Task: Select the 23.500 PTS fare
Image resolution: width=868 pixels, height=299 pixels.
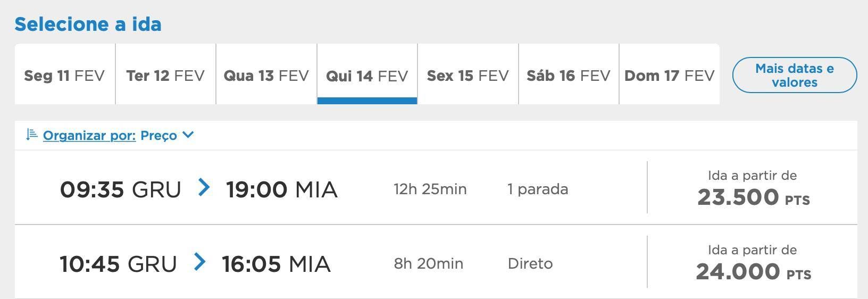Action: pyautogui.click(x=753, y=197)
